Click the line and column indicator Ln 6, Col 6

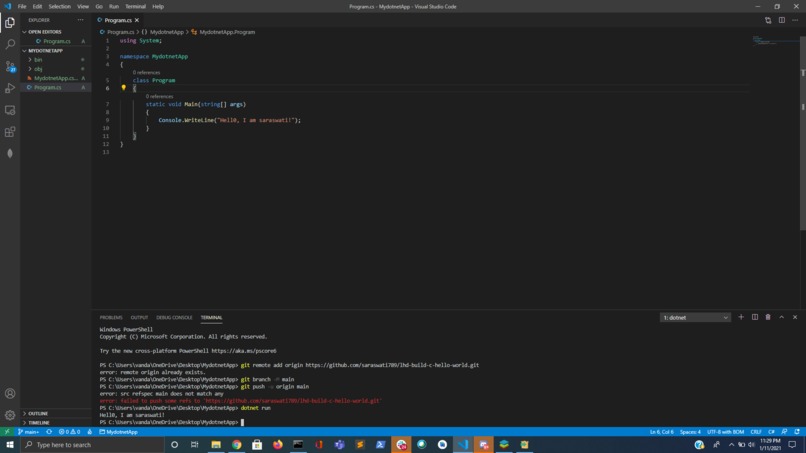[662, 432]
